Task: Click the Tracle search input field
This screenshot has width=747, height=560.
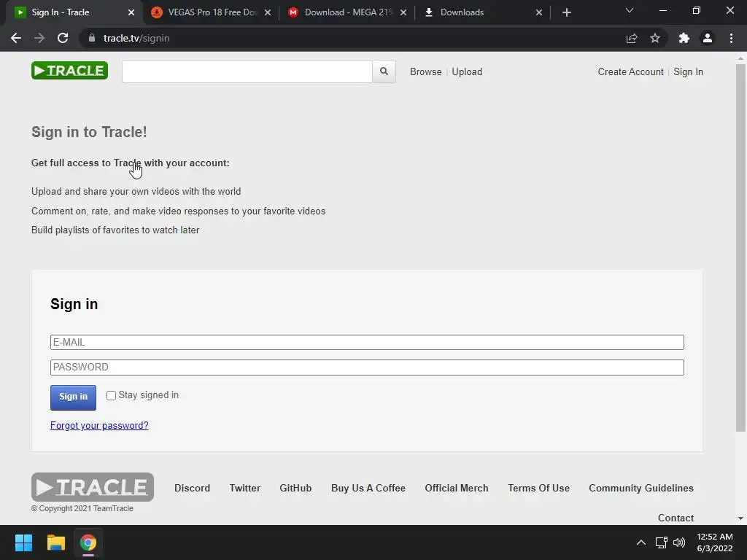Action: coord(247,71)
